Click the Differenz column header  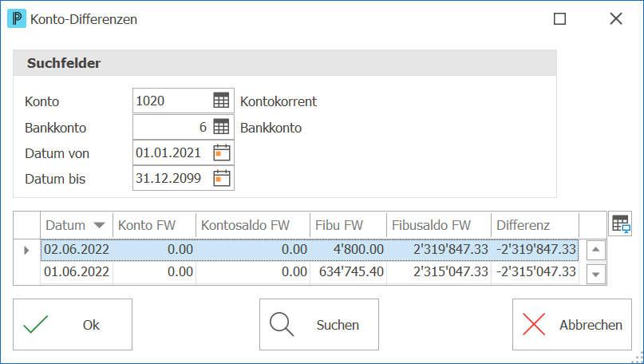[x=535, y=225]
